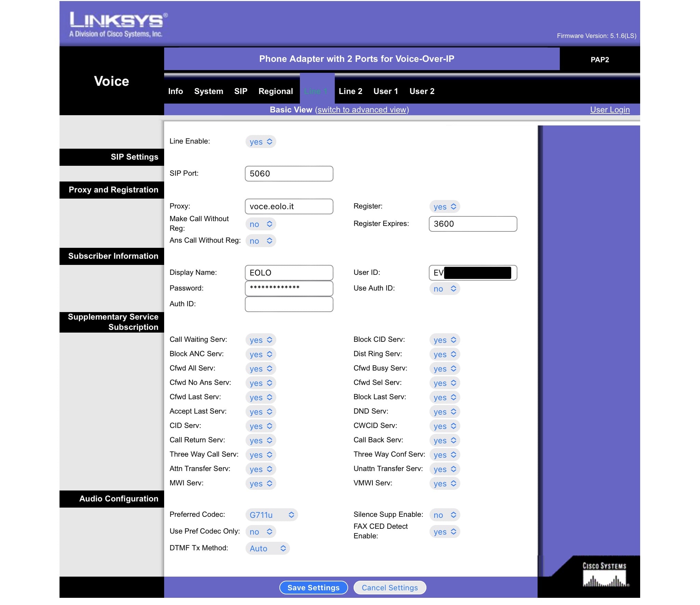
Task: Change the Register yes/no selector
Action: click(444, 206)
